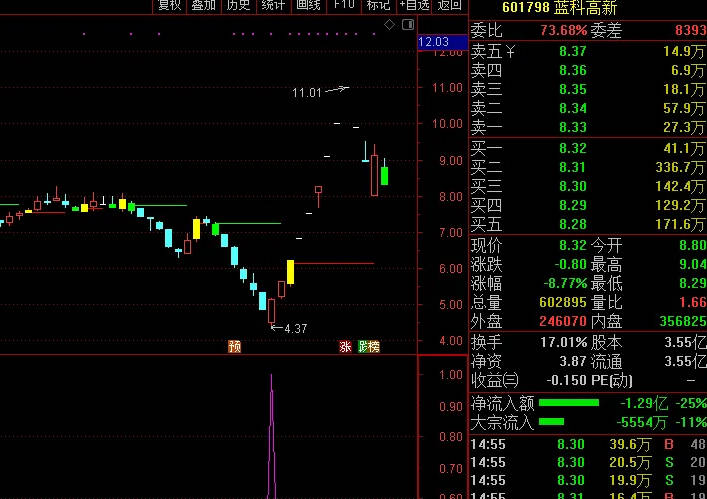Click the red 涨 marker below chart

click(345, 346)
